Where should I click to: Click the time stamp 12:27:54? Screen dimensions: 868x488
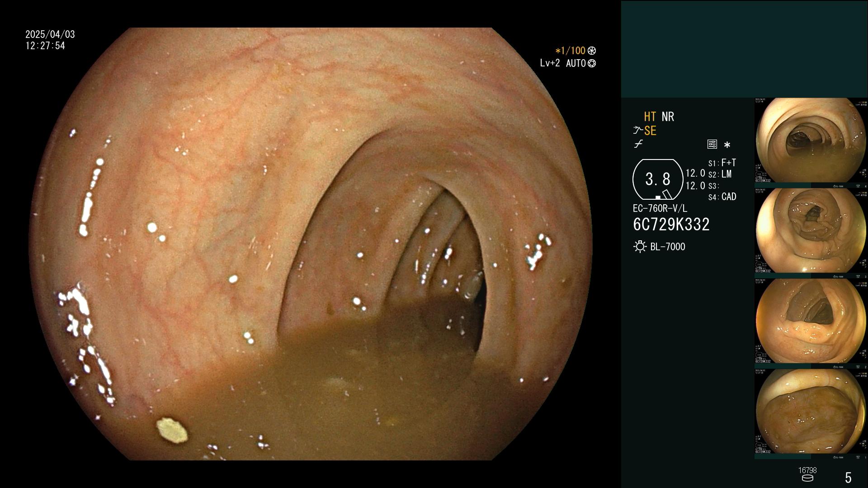tap(45, 46)
